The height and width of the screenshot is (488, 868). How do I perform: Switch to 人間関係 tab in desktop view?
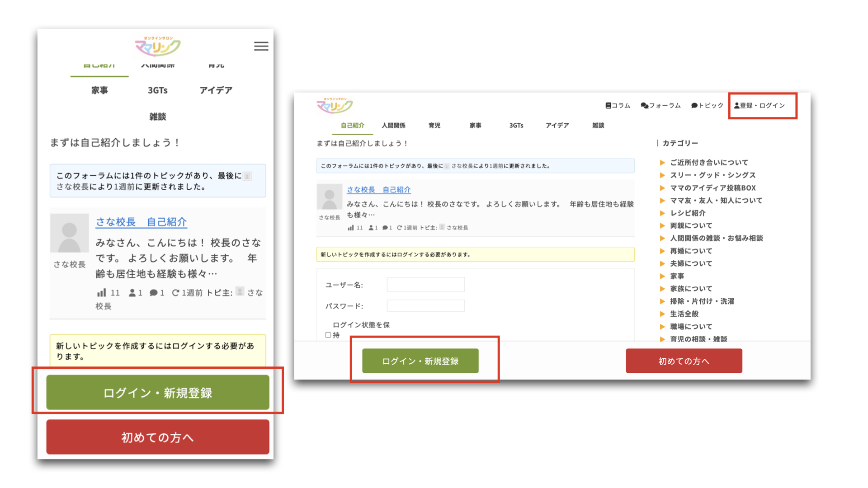coord(393,125)
